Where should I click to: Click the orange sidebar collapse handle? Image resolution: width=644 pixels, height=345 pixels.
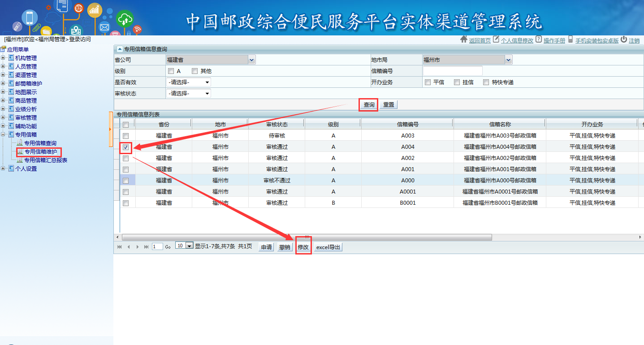pos(111,129)
